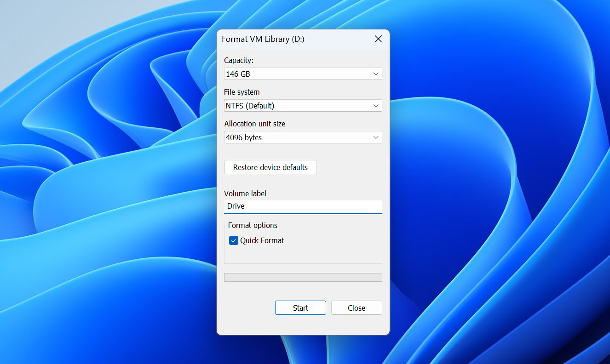Expand the File system selector
The image size is (610, 364).
303,105
